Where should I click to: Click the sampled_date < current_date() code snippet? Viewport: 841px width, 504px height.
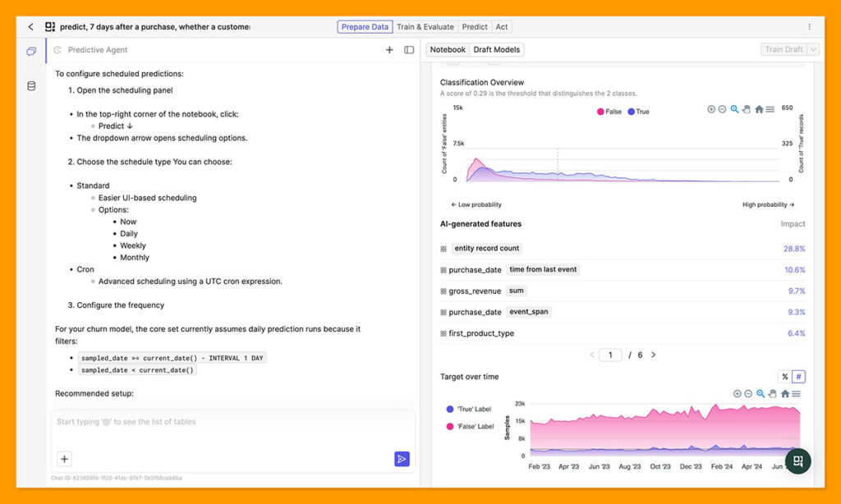137,370
